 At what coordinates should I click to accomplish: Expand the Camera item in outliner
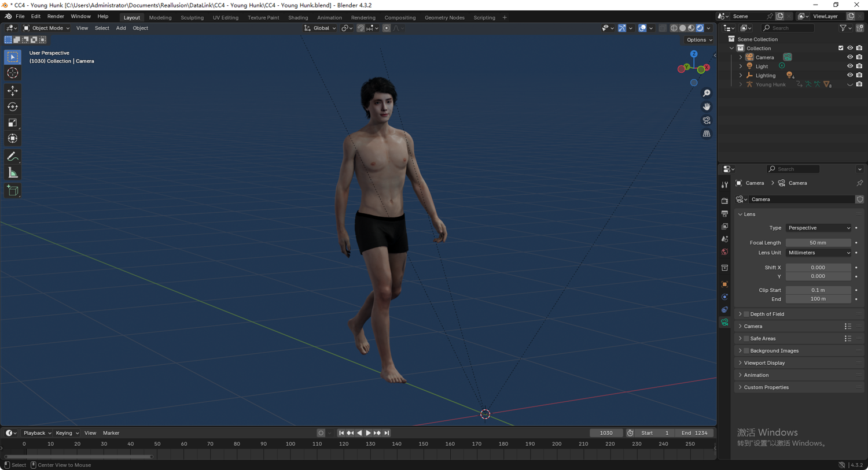click(741, 57)
